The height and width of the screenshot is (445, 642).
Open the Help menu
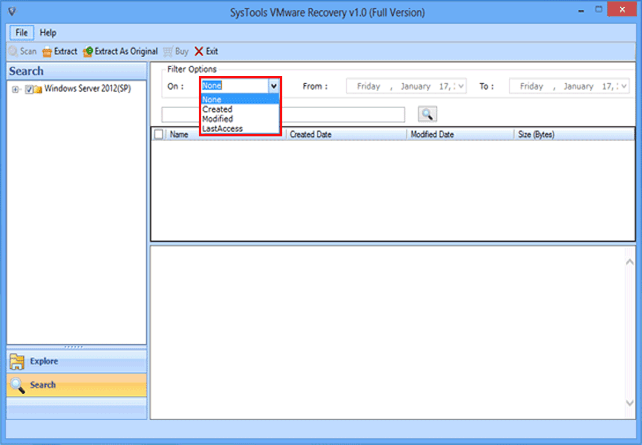[x=48, y=33]
